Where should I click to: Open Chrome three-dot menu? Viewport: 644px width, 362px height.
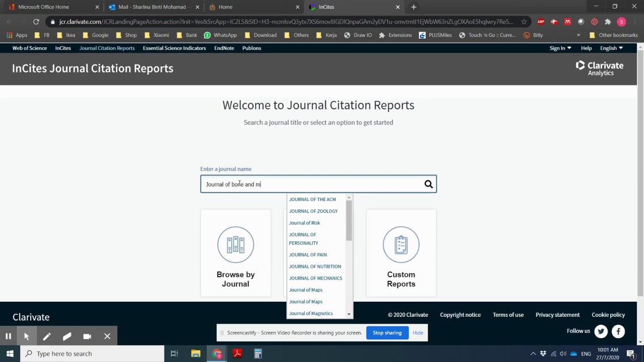[x=634, y=22]
